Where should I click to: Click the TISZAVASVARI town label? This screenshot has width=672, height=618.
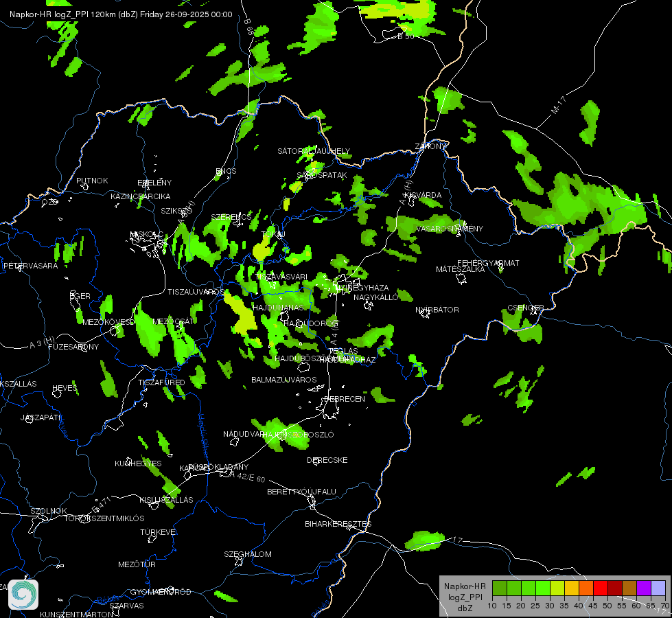pyautogui.click(x=281, y=277)
